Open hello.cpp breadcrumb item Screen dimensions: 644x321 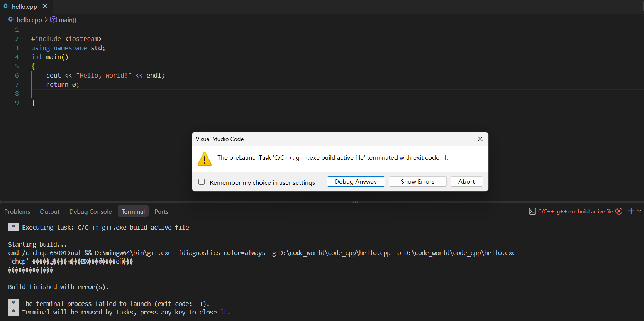(x=29, y=20)
